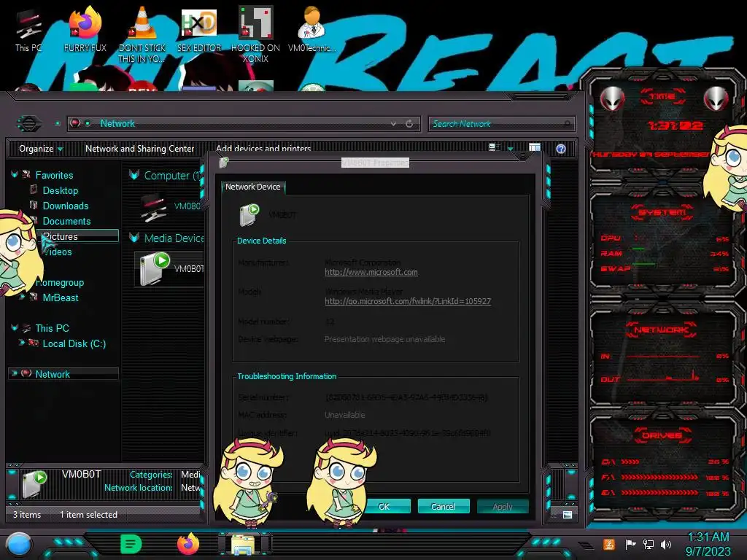Select Homegroup in navigation pane
This screenshot has width=747, height=560.
point(60,282)
